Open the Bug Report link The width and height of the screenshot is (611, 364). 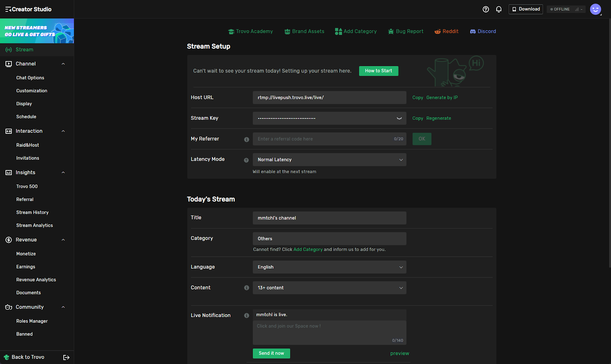coord(406,31)
